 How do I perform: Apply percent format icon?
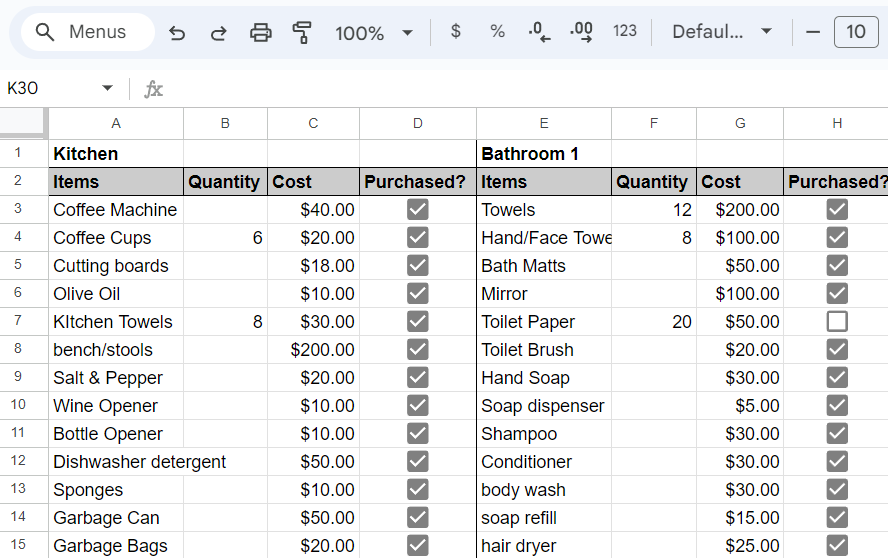point(497,31)
